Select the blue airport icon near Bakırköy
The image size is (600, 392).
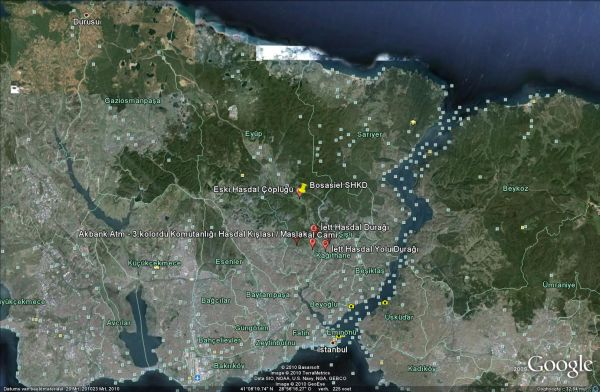coord(197,378)
